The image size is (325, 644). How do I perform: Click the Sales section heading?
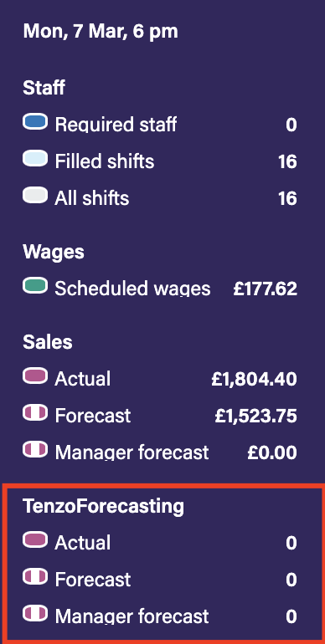tap(48, 342)
